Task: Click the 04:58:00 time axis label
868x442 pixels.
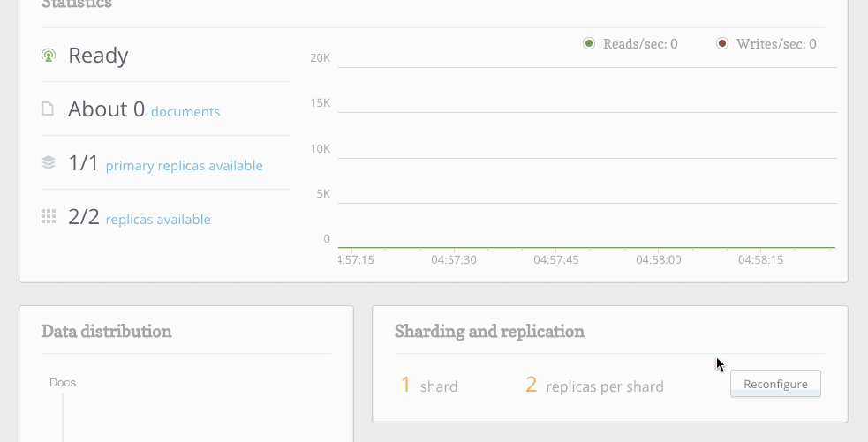Action: 659,260
